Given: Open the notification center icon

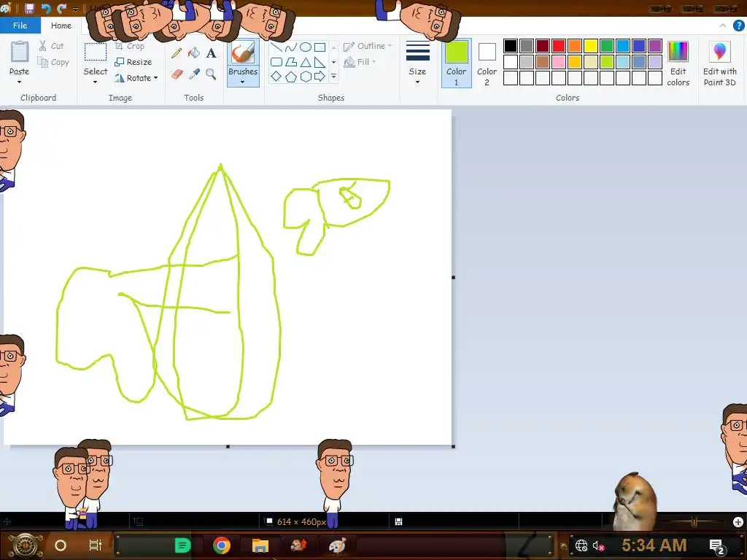Looking at the screenshot, I should click(716, 545).
